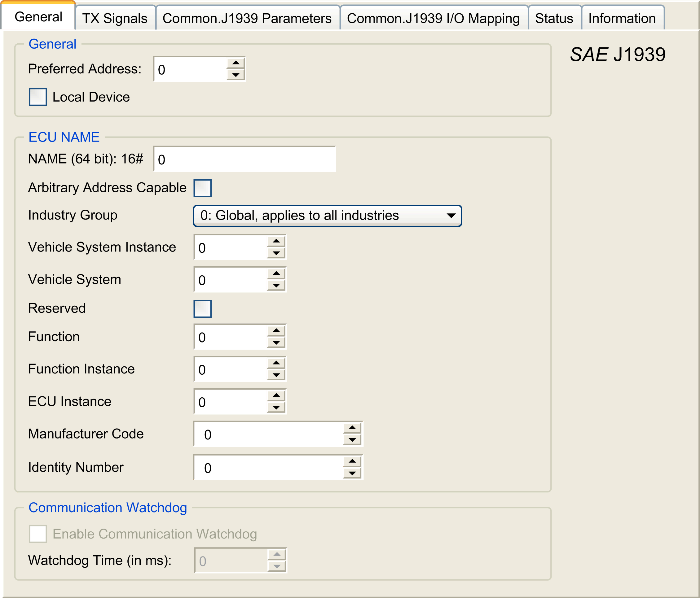Increment the Vehicle System Instance value

(276, 241)
